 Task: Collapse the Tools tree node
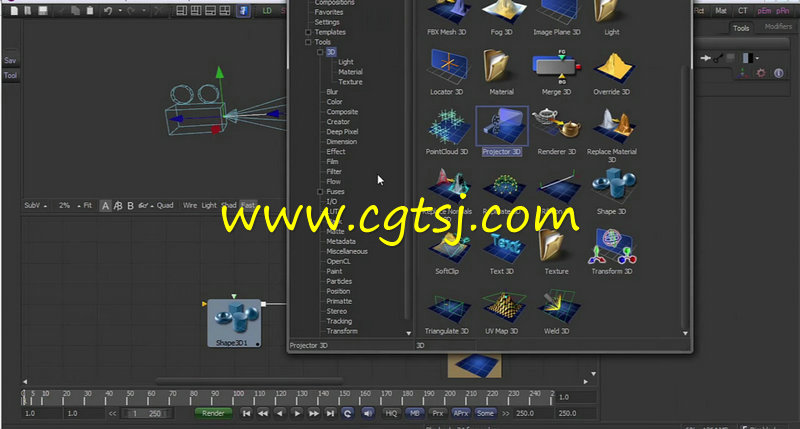pos(308,42)
